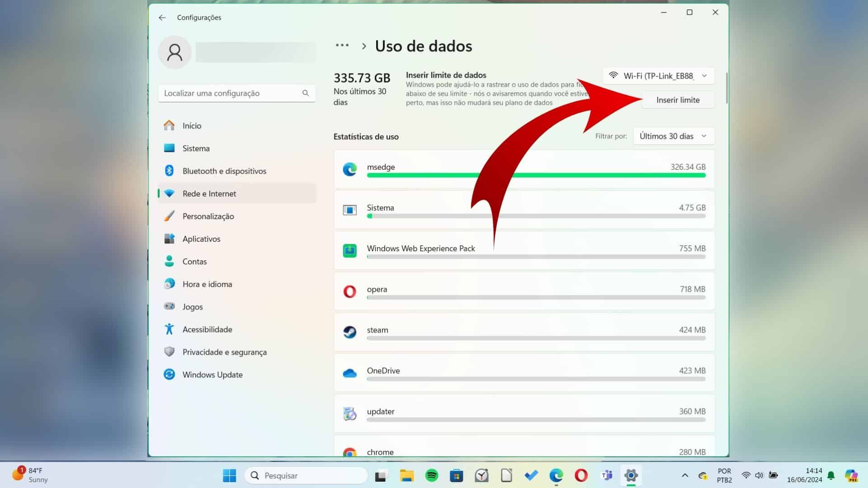Open the Últimos 30 dias filter dropdown
Image resolution: width=868 pixels, height=488 pixels.
coord(673,136)
